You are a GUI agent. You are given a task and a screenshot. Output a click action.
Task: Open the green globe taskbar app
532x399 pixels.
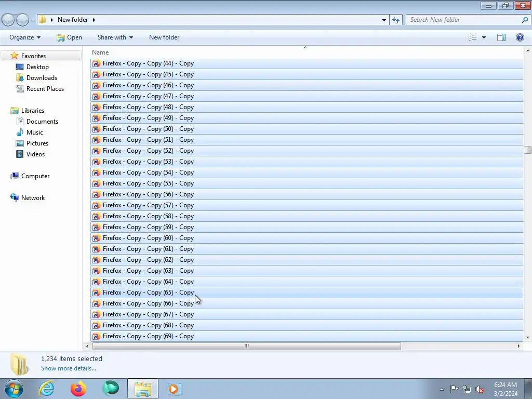pyautogui.click(x=111, y=389)
